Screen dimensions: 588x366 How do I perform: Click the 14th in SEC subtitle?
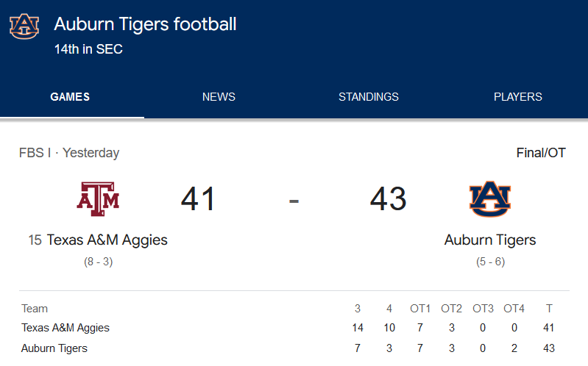click(x=88, y=50)
